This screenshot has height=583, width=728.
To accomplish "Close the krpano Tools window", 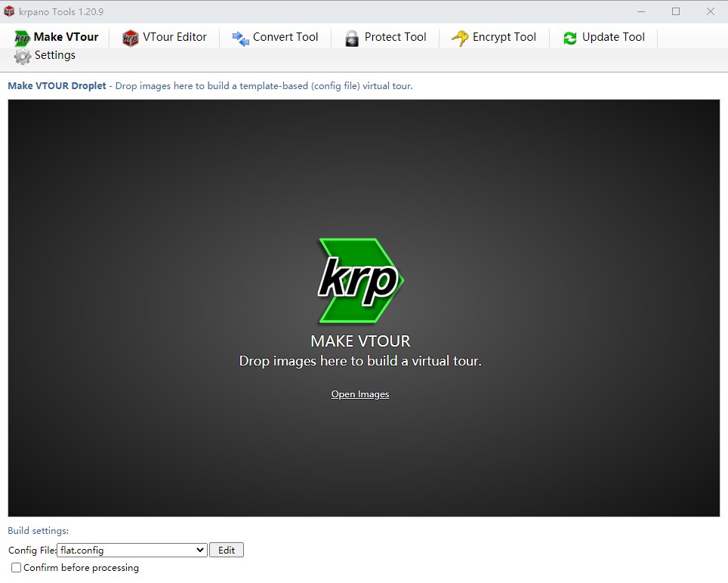I will point(711,11).
